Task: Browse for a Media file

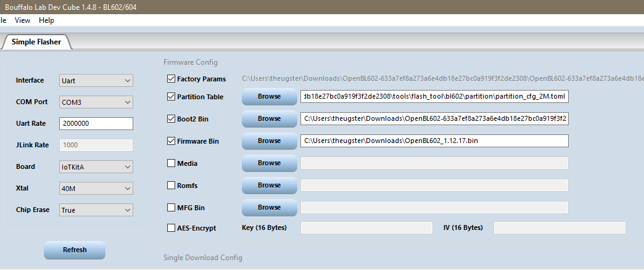Action: click(269, 163)
